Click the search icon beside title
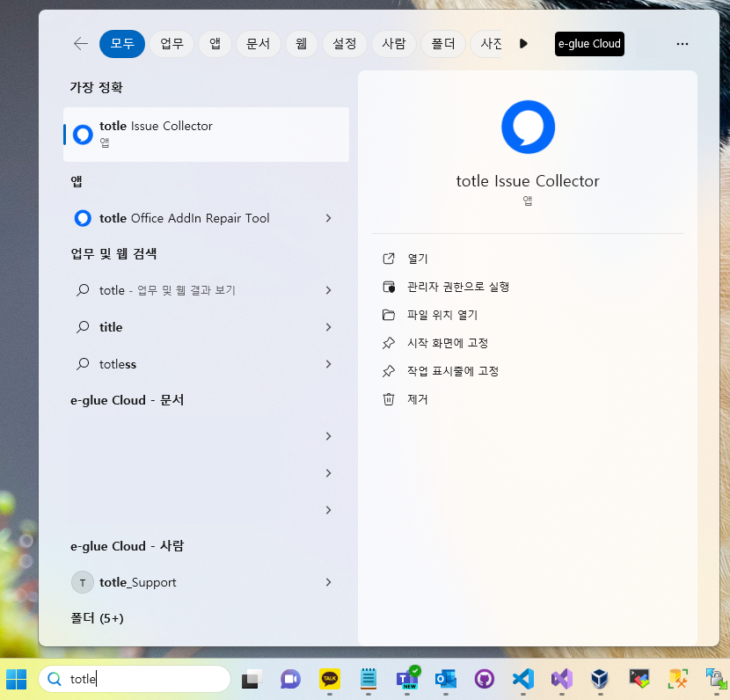Viewport: 730px width, 700px height. (x=83, y=327)
